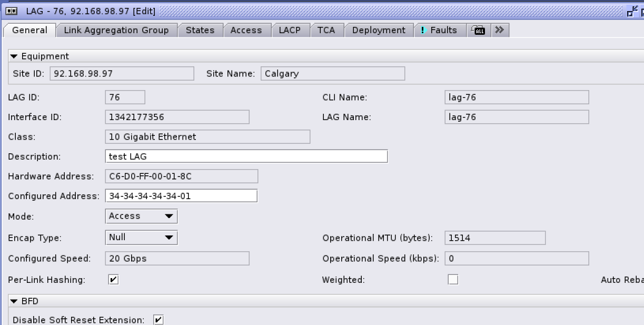
Task: Collapse the BFD section
Action: coord(14,301)
